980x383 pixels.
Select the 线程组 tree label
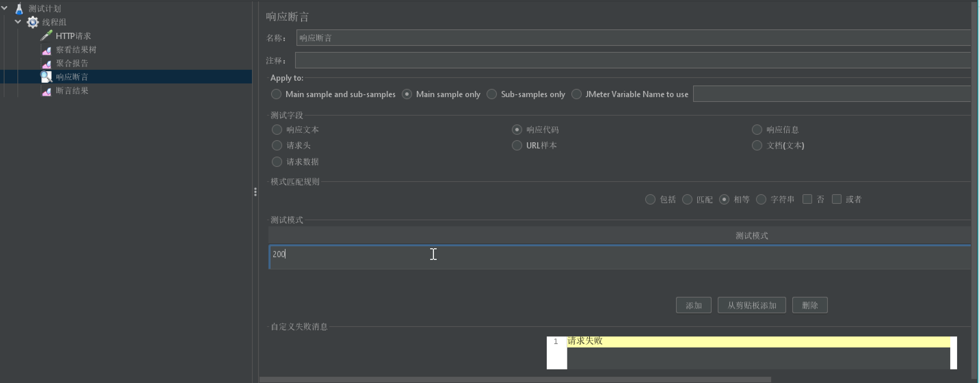(x=54, y=22)
